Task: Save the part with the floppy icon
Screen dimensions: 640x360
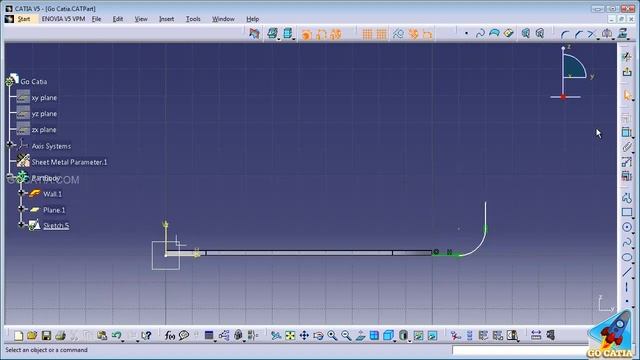Action: (x=46, y=336)
